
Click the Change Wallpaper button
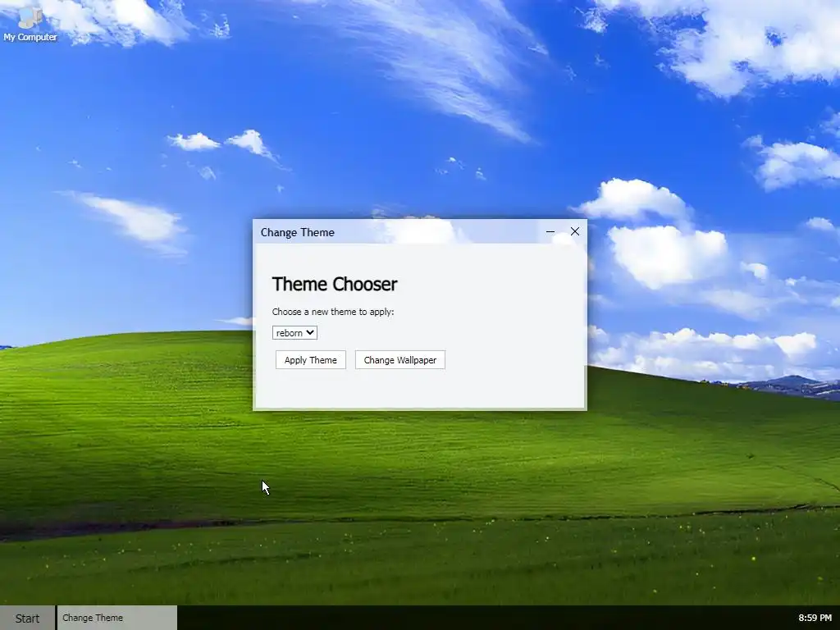[x=400, y=360]
